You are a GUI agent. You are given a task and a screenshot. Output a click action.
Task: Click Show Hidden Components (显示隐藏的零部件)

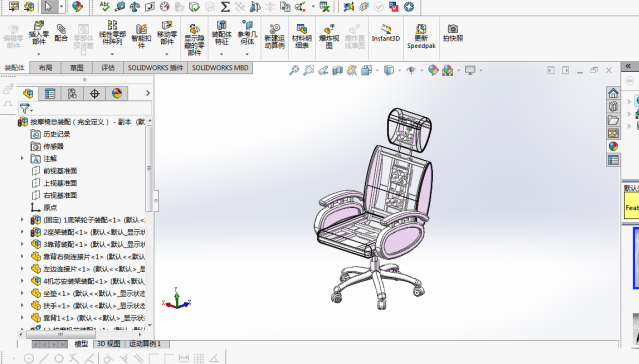(194, 39)
